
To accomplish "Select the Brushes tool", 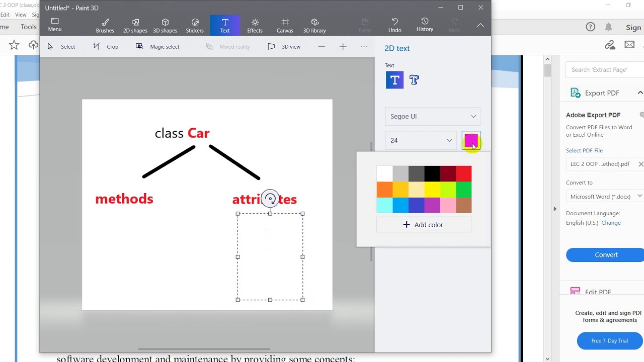I will pos(105,25).
